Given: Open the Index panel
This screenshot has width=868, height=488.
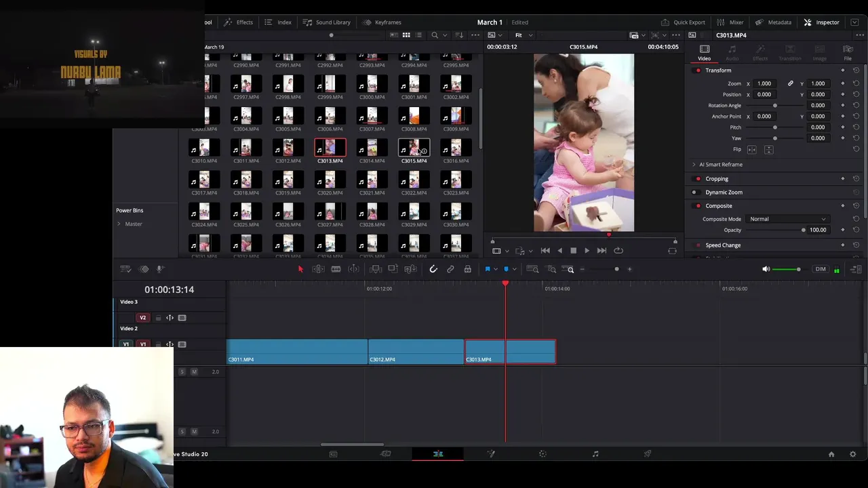Looking at the screenshot, I should 278,22.
